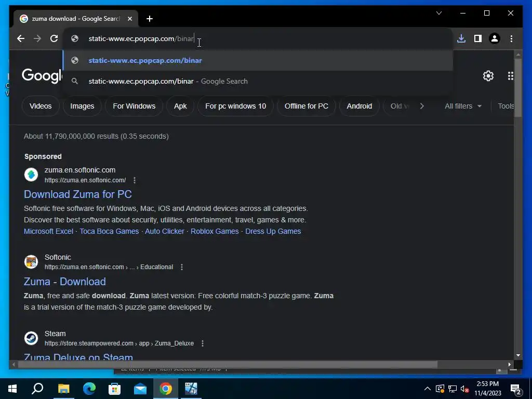
Task: Open the Roblox Games sitelink
Action: point(215,231)
